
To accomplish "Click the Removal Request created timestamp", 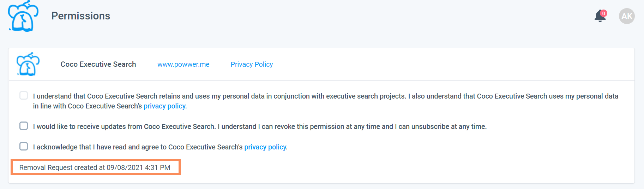I will pyautogui.click(x=95, y=167).
